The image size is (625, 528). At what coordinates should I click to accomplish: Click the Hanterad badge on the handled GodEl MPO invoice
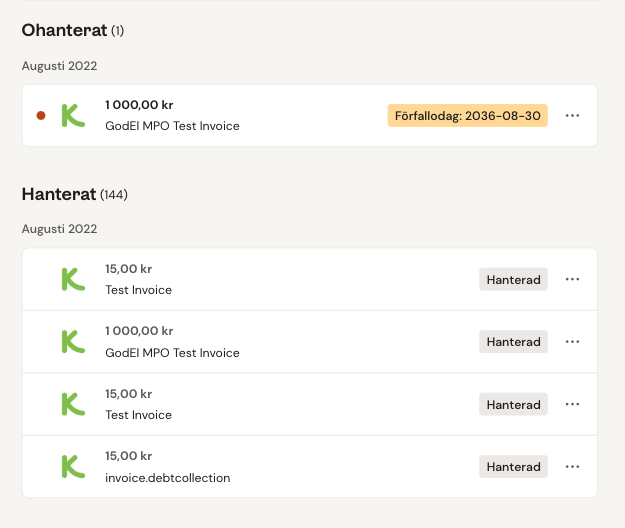pos(513,342)
